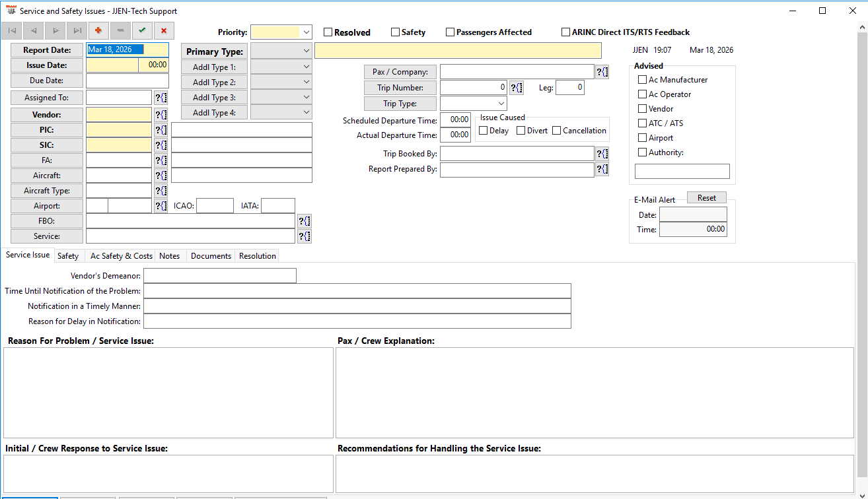Viewport: 868px width, 499px height.
Task: Click lookup icon beside FBO field
Action: point(304,221)
